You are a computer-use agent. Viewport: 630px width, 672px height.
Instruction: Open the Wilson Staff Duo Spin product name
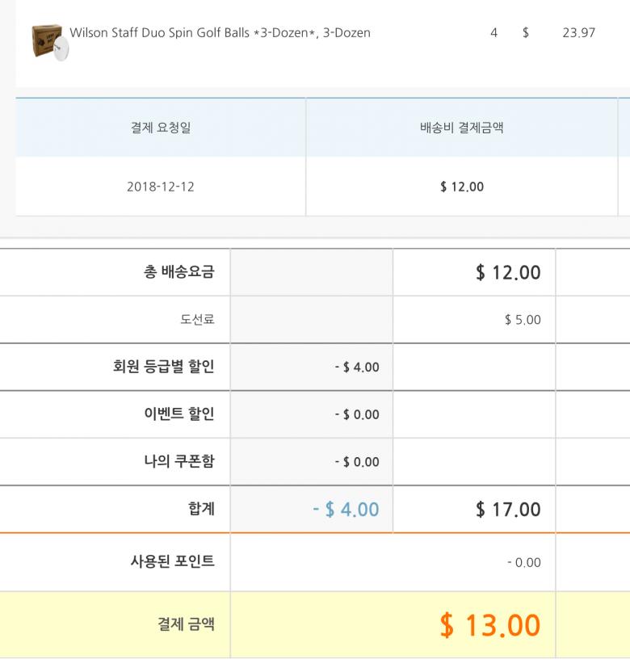220,33
